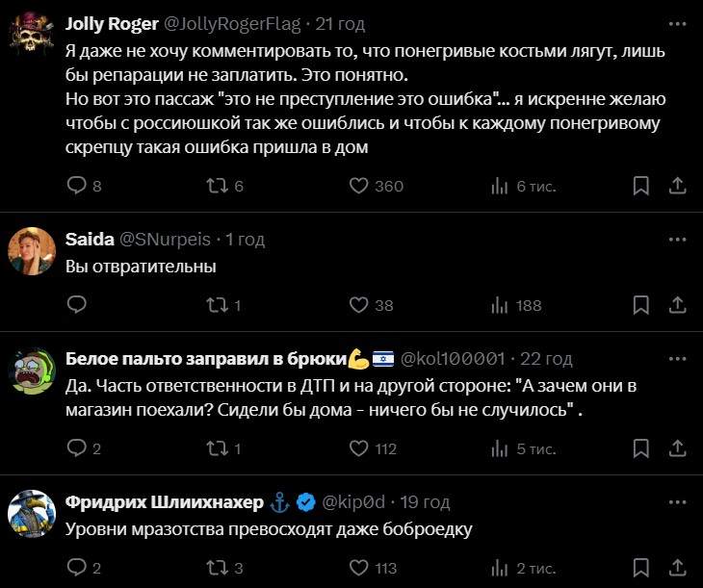Share the post by @kip0d
This screenshot has height=588, width=703.
point(676,568)
